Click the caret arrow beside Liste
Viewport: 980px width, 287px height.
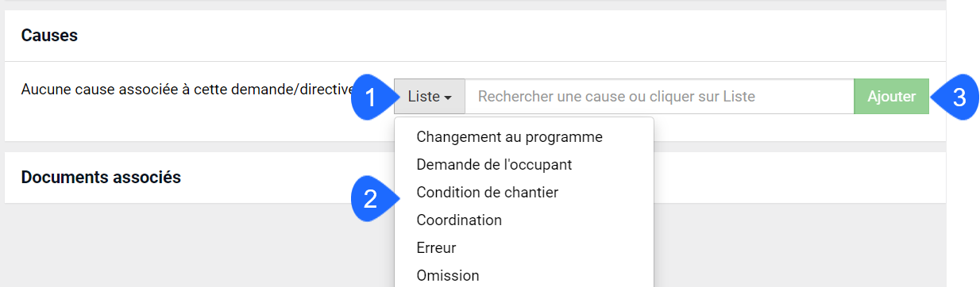(448, 98)
